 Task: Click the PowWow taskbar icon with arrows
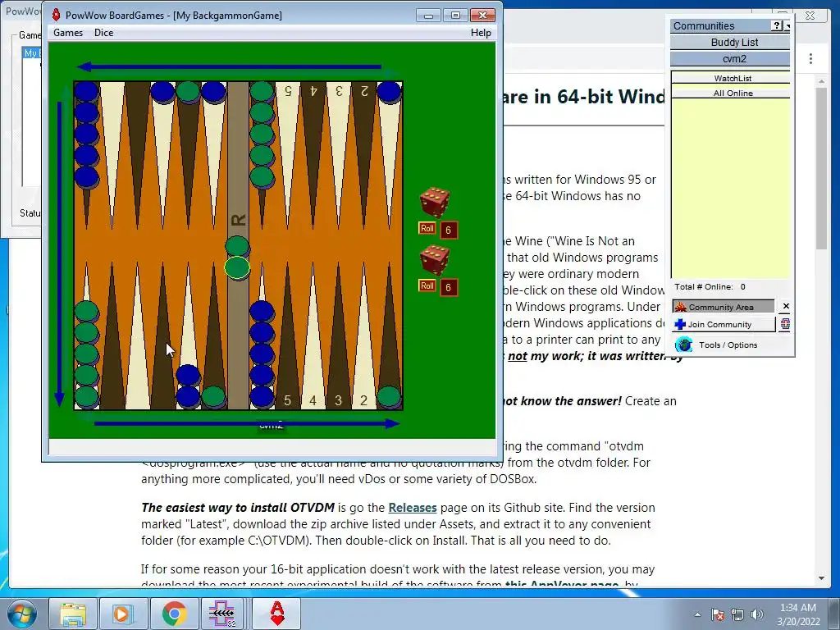224,614
